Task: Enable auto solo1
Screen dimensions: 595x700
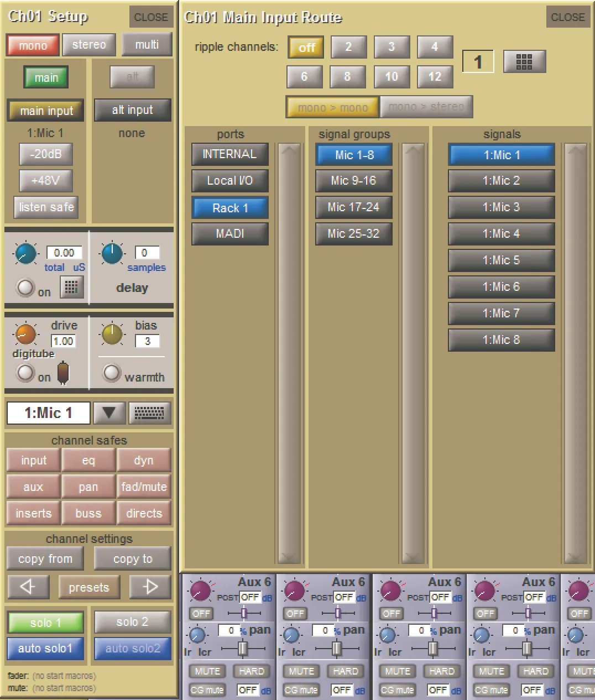Action: point(45,649)
